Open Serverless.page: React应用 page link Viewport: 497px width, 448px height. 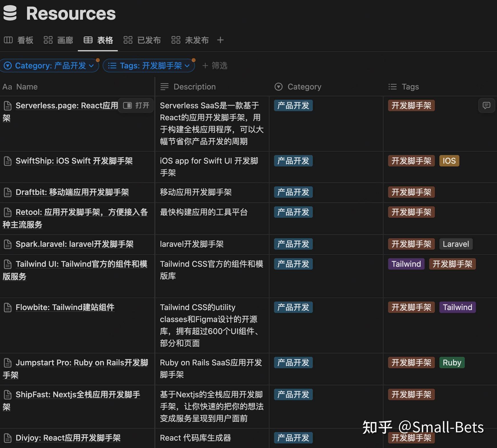(67, 105)
